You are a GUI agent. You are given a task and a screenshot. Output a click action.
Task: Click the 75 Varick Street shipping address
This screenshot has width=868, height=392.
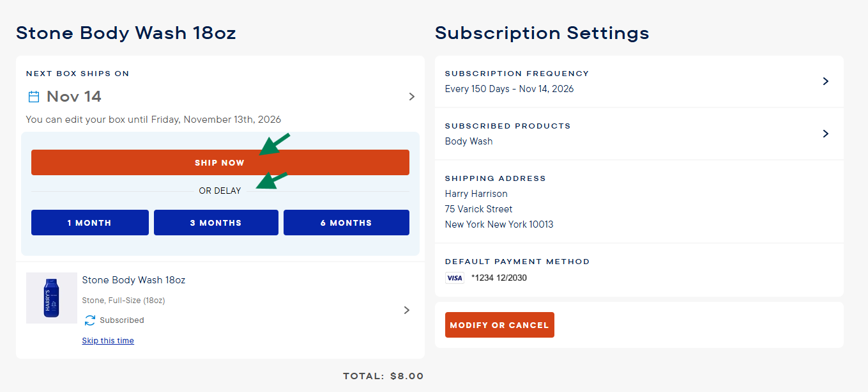tap(478, 209)
